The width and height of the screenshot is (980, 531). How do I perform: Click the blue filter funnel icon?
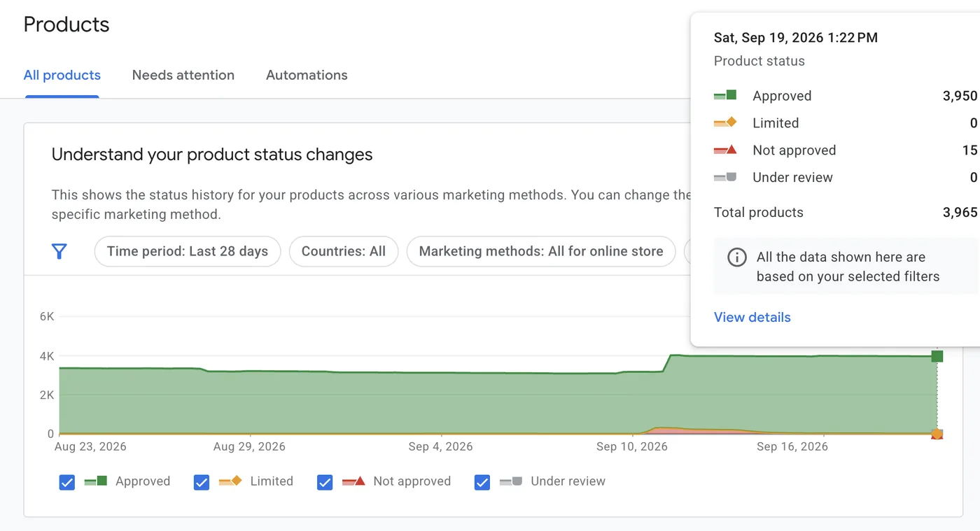tap(59, 251)
